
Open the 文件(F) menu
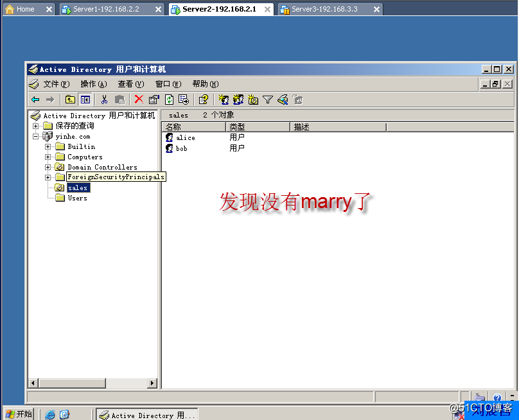point(57,84)
